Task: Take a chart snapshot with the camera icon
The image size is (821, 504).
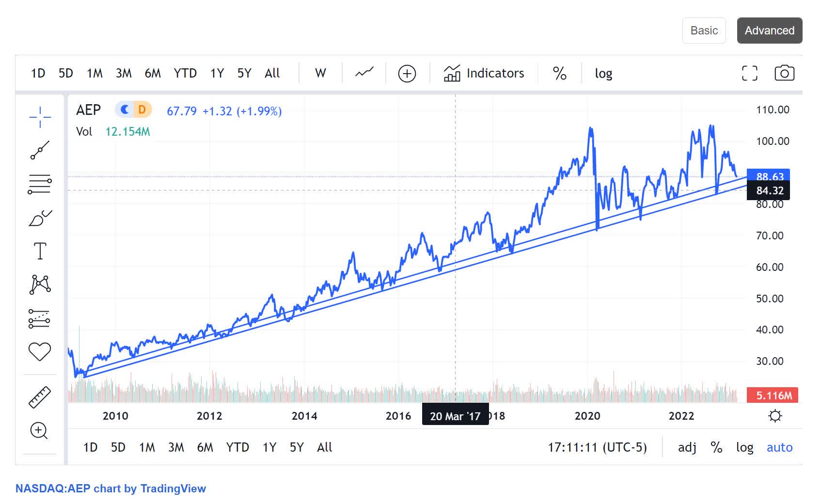Action: point(785,73)
